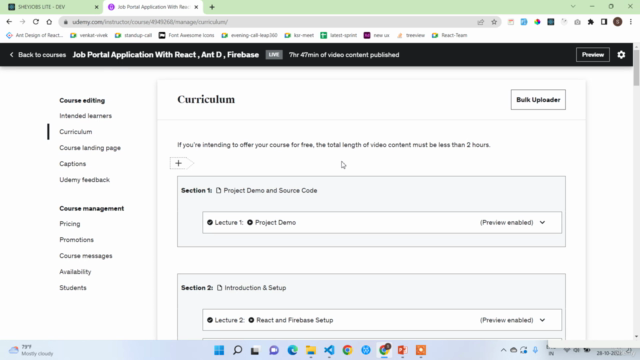Click the share page icon in address bar
This screenshot has height=360, width=640.
pyautogui.click(x=480, y=22)
